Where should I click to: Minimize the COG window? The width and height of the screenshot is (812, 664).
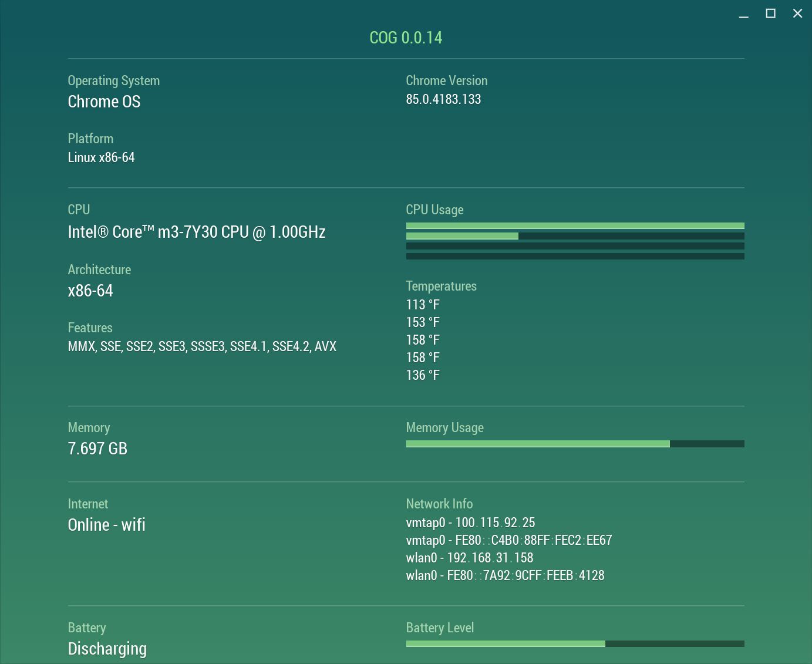[743, 14]
